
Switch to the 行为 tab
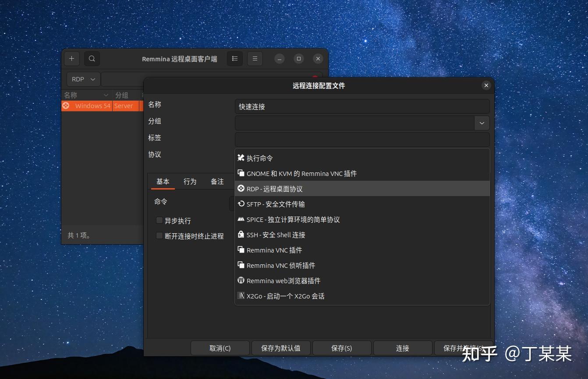click(x=190, y=181)
